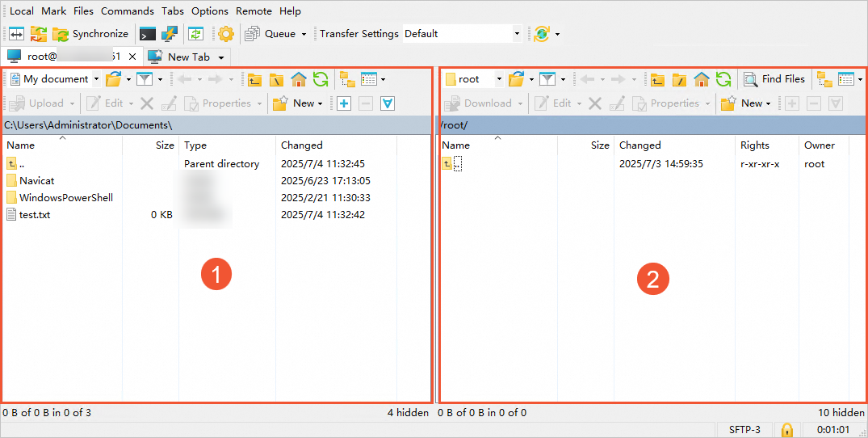Screen dimensions: 868x438
Task: Refresh the remote panel directory
Action: pos(723,79)
